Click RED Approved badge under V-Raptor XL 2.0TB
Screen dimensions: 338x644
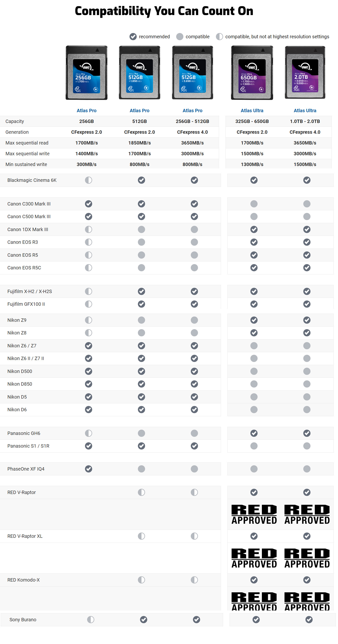click(307, 558)
